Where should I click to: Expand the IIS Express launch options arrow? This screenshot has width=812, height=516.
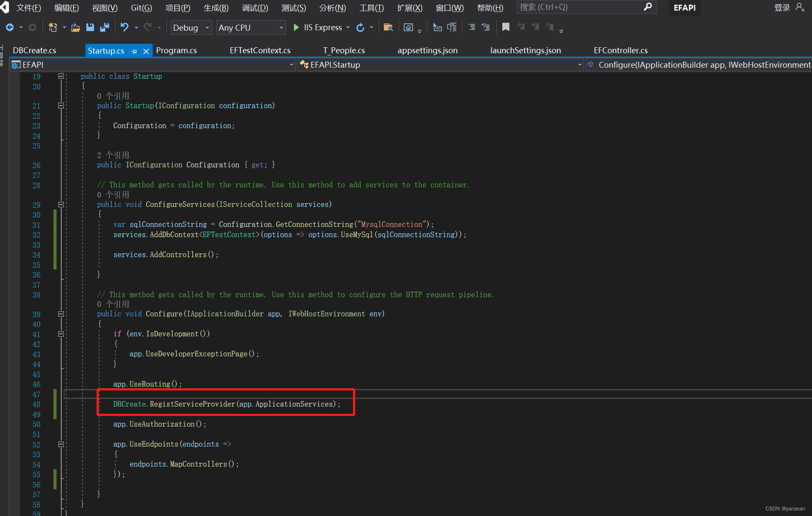(348, 28)
